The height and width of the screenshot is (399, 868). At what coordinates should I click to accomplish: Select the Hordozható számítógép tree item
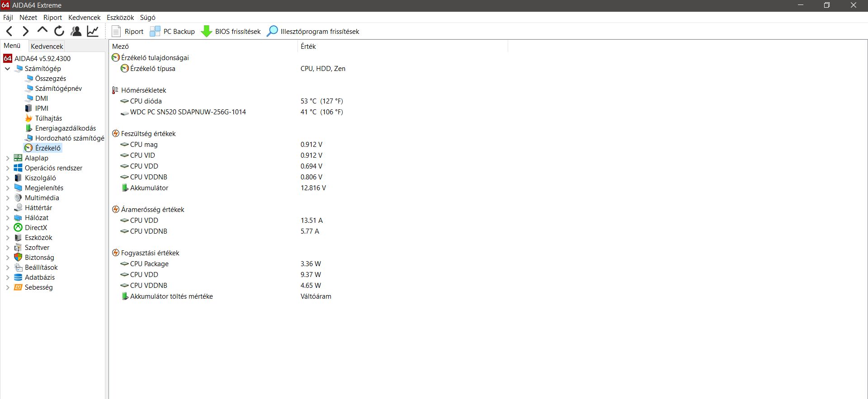tap(70, 138)
